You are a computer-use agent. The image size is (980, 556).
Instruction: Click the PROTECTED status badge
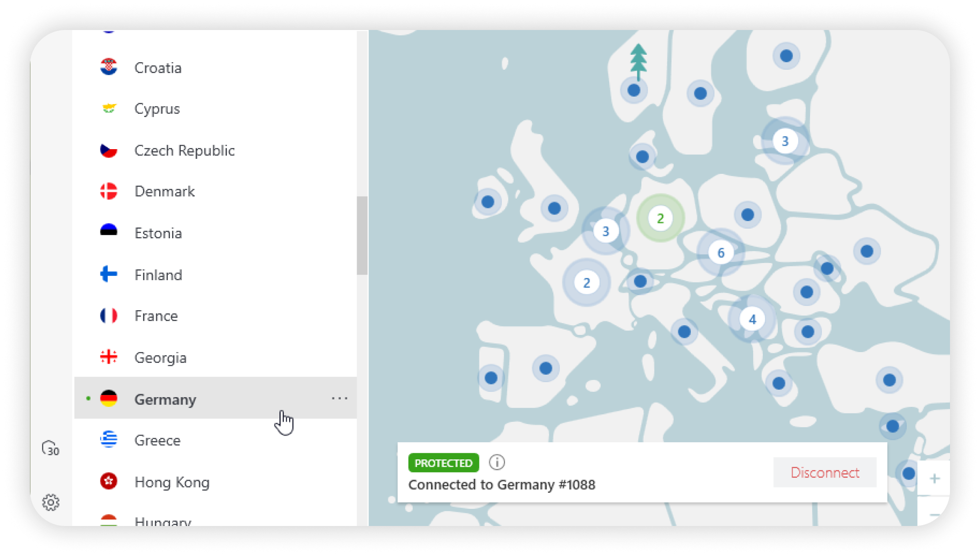(443, 463)
